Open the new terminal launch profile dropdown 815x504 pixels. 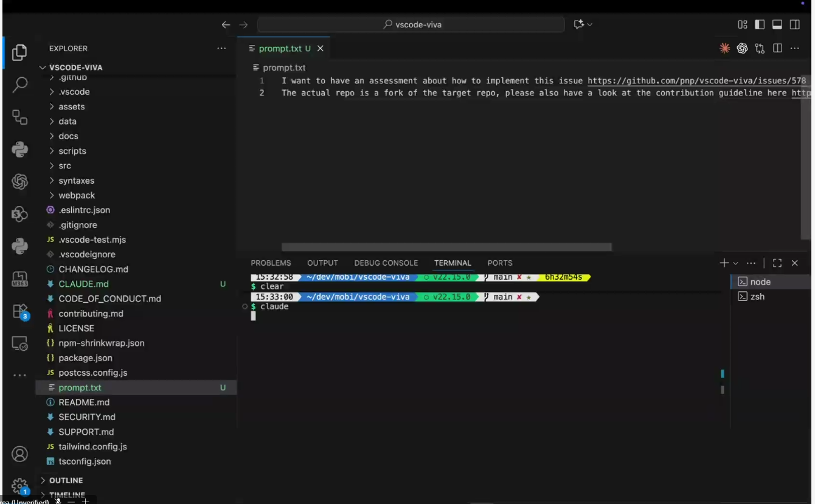point(736,263)
